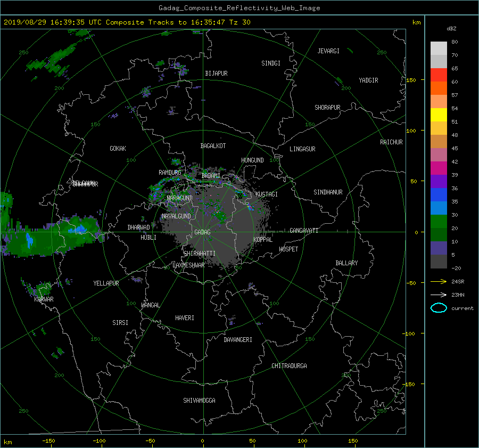The height and width of the screenshot is (448, 479).
Task: Click the DHARWAD city label
Action: 139,227
